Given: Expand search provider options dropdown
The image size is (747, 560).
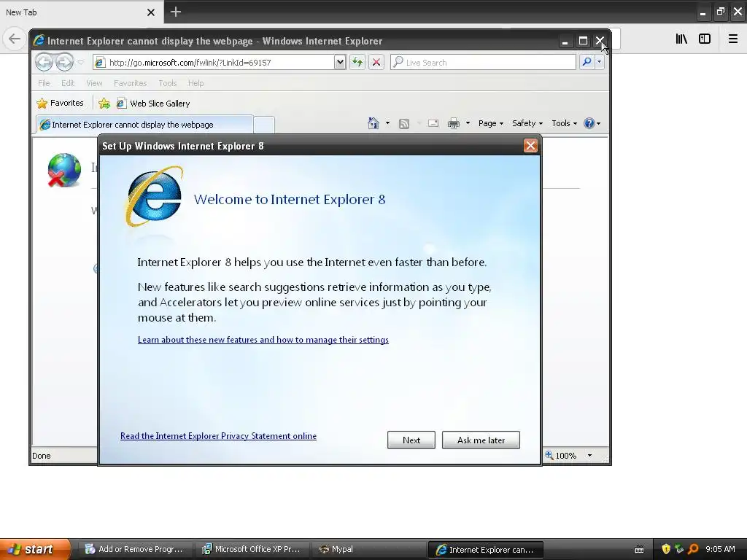Looking at the screenshot, I should [x=600, y=62].
